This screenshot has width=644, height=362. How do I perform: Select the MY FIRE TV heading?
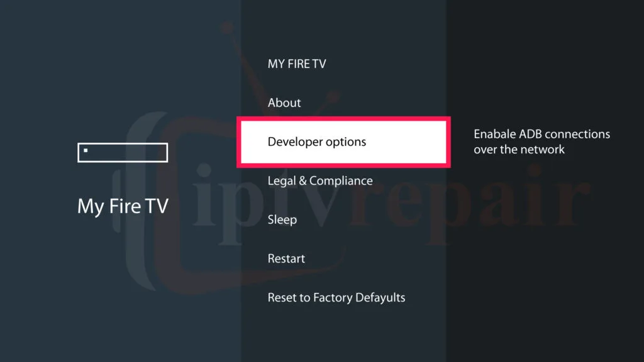click(x=296, y=63)
